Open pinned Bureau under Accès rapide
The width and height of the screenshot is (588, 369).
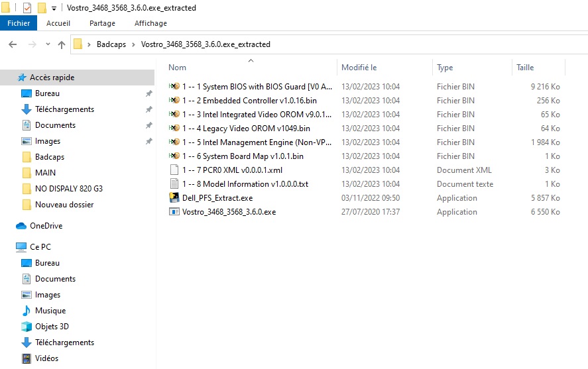(x=47, y=93)
